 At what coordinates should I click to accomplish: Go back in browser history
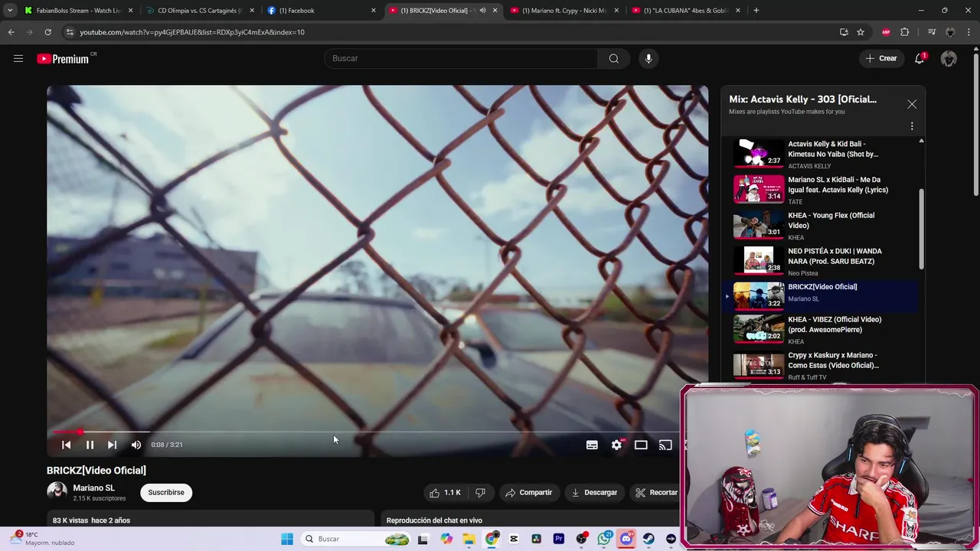click(x=11, y=32)
